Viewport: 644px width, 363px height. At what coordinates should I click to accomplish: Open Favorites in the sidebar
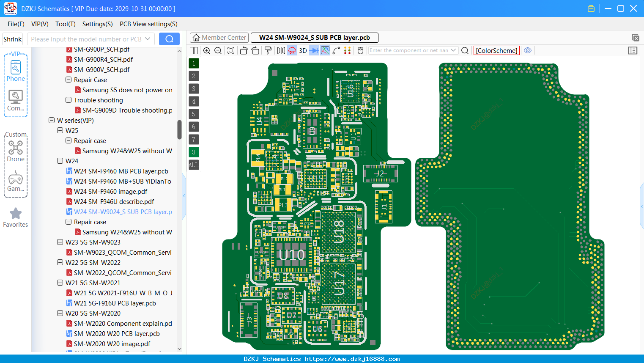pyautogui.click(x=16, y=217)
